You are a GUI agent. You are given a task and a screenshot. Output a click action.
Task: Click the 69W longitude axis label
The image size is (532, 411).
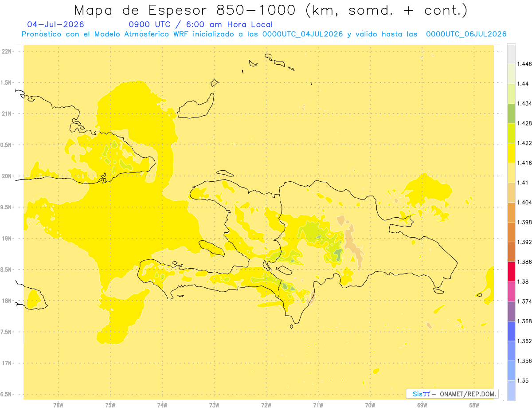pyautogui.click(x=422, y=405)
